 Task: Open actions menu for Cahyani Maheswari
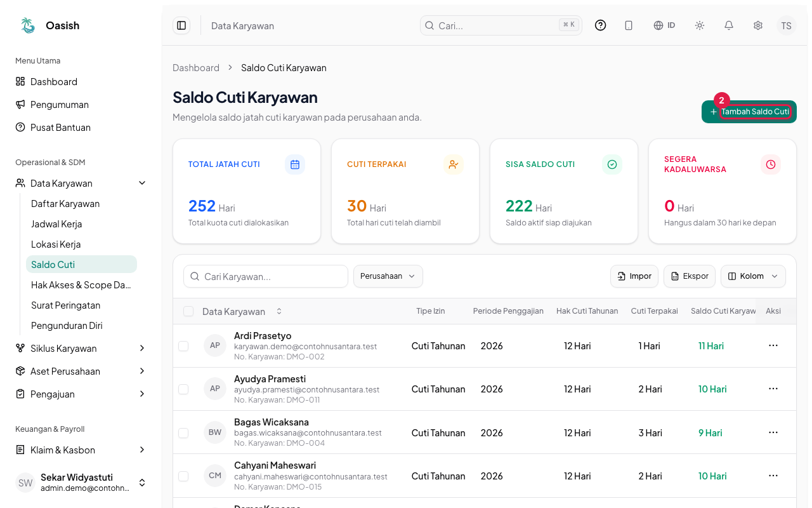[773, 476]
